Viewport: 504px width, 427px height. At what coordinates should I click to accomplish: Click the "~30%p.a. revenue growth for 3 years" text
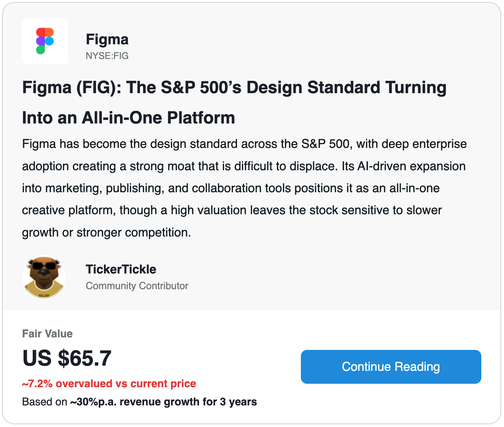[163, 402]
